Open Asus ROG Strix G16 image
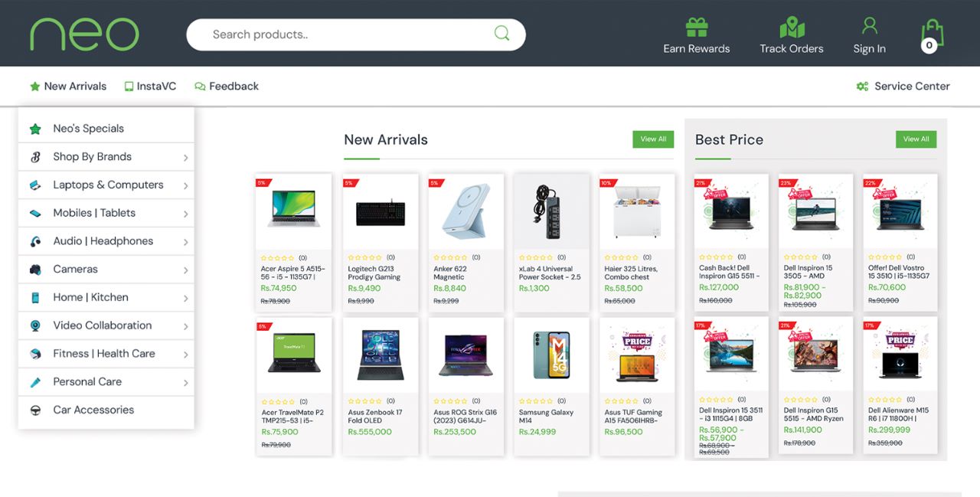 [x=465, y=356]
